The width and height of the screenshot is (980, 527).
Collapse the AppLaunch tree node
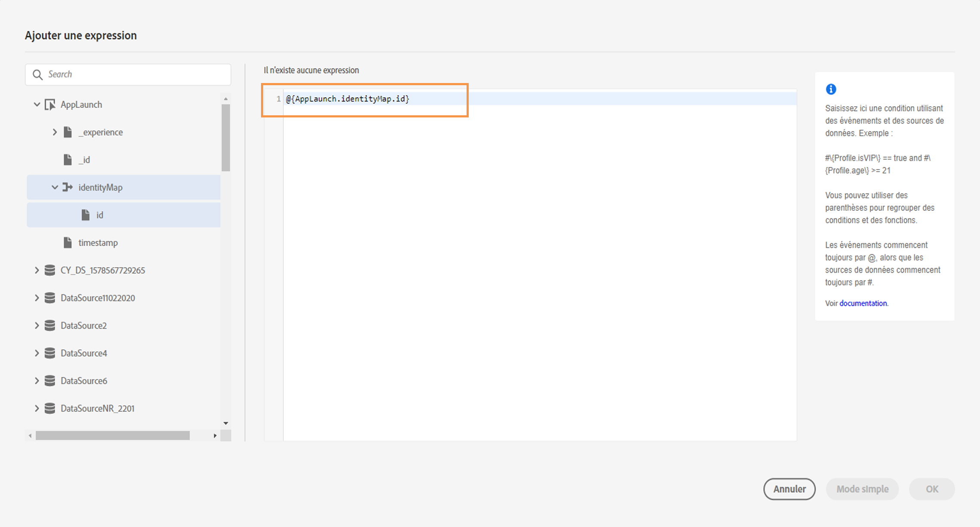click(x=37, y=105)
